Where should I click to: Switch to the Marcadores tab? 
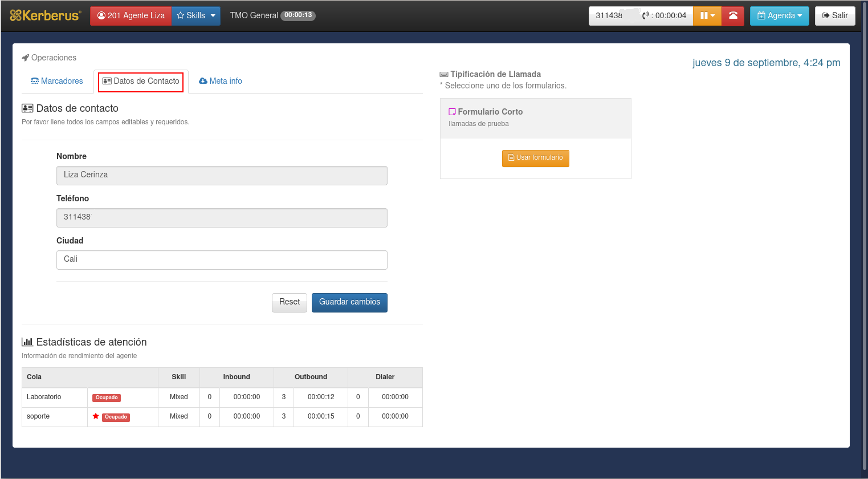pyautogui.click(x=57, y=81)
